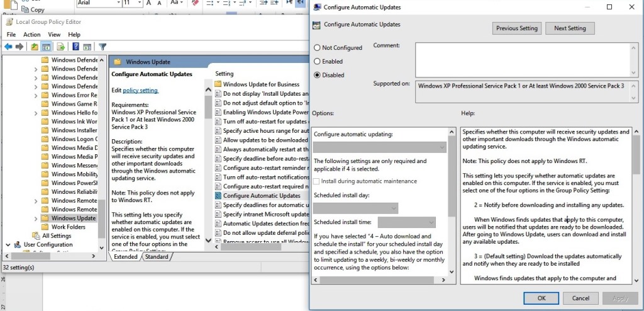This screenshot has height=311, width=644.
Task: Click the Filter funnel icon
Action: click(x=103, y=47)
